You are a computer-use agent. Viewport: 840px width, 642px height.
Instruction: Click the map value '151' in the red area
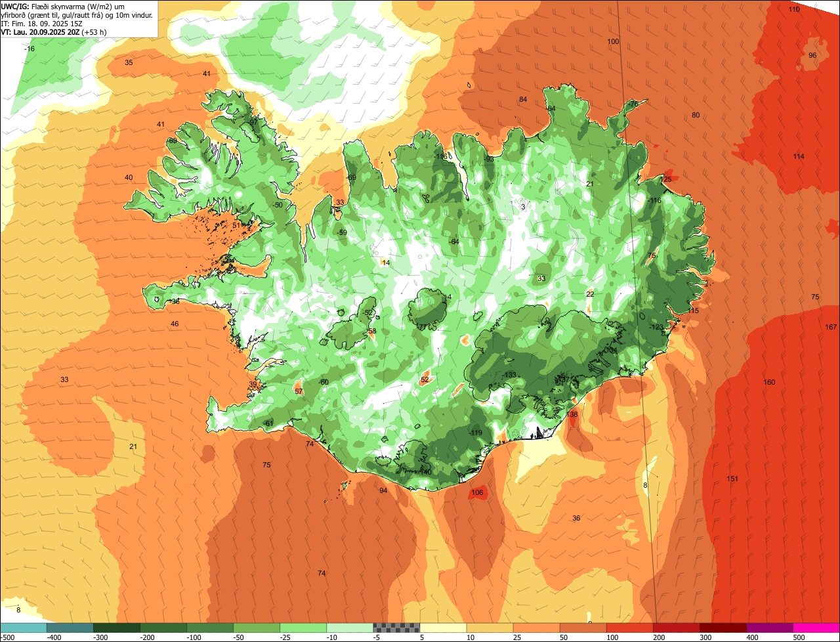[733, 479]
